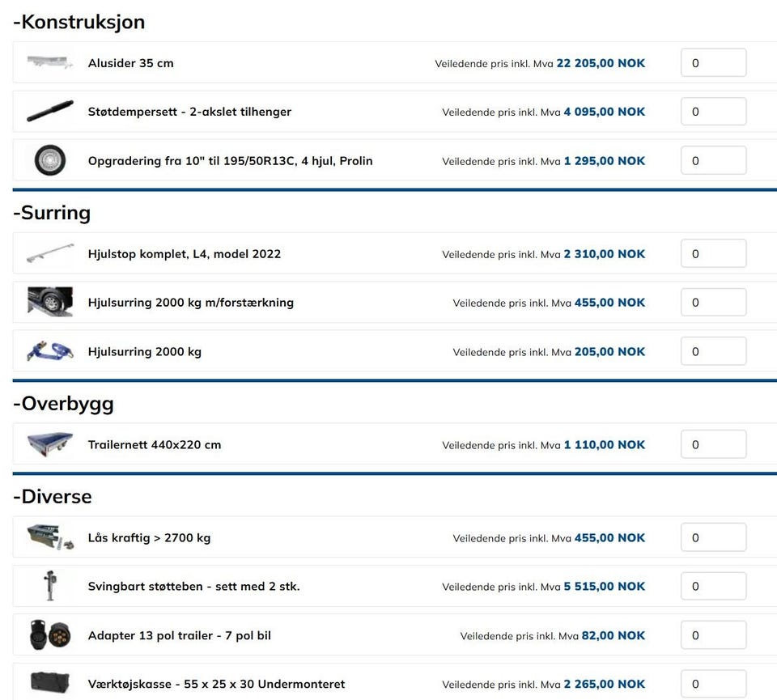
Task: Click the wheel upgrade tire image
Action: (x=50, y=160)
